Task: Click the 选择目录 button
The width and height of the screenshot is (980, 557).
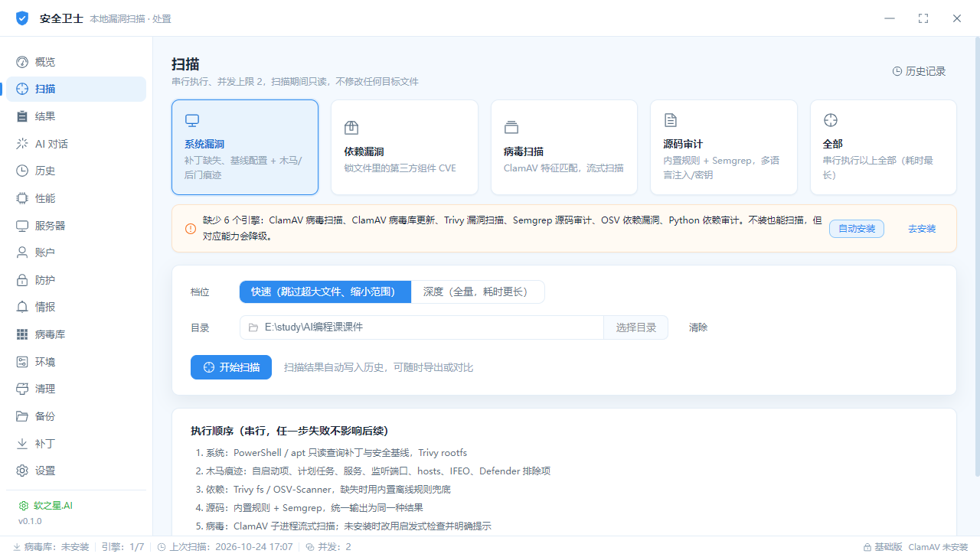Action: [x=636, y=327]
